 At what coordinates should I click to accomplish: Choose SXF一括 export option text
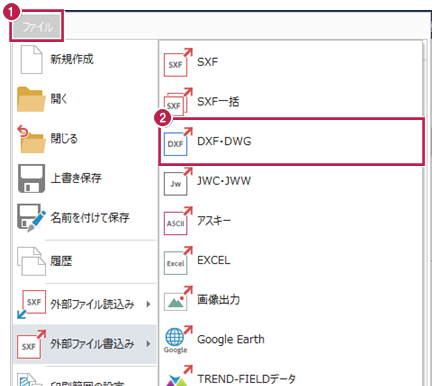(218, 102)
